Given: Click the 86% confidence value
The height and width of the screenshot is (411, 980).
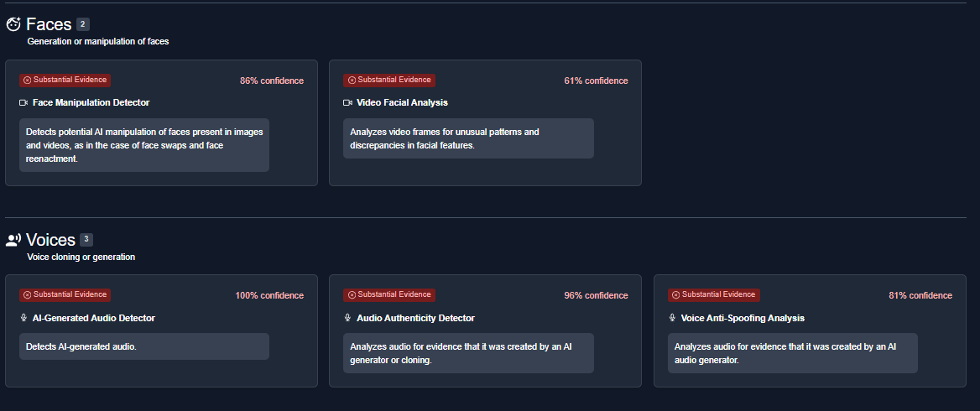Looking at the screenshot, I should [272, 81].
